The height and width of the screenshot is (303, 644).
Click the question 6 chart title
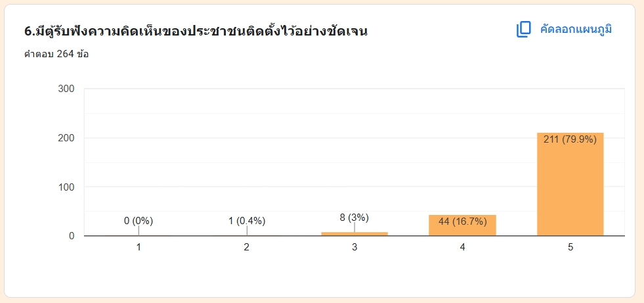[x=195, y=32]
